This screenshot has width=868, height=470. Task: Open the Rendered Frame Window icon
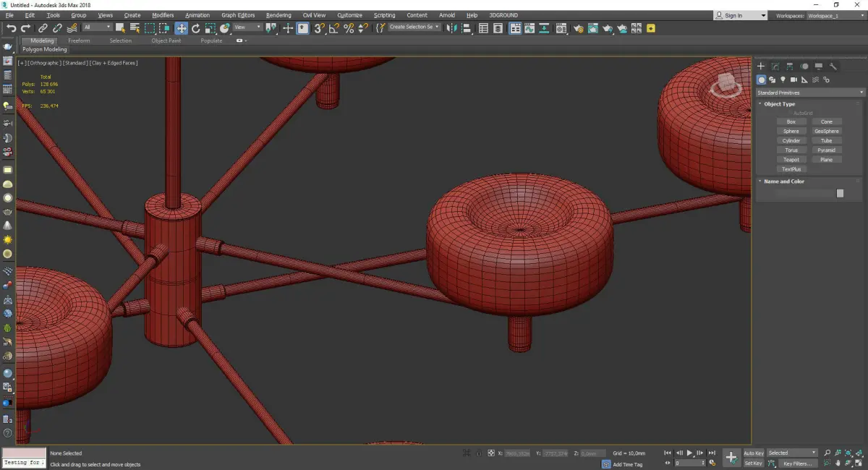click(x=593, y=28)
